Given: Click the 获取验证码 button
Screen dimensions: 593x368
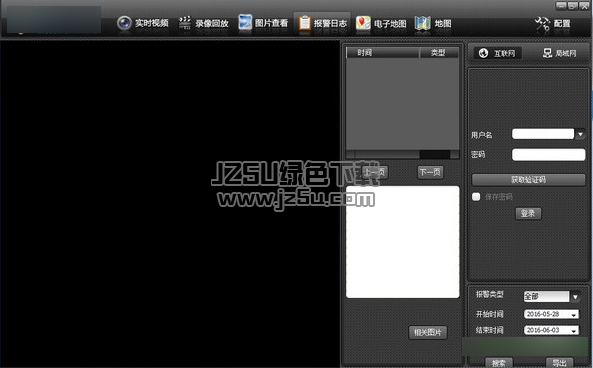Looking at the screenshot, I should click(528, 180).
